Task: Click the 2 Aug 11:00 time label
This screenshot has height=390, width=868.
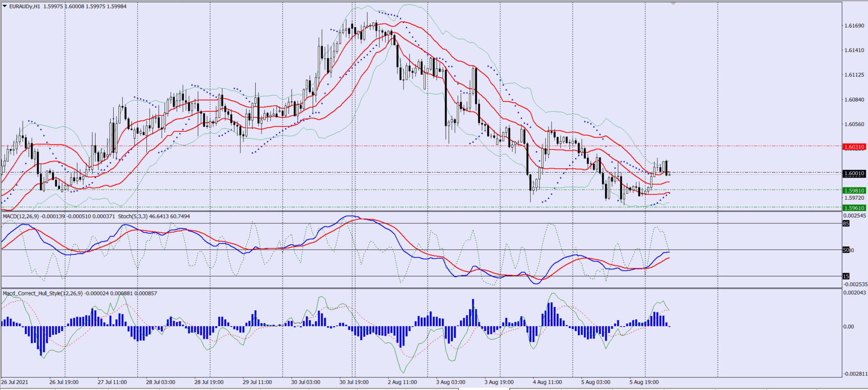Action: click(x=402, y=382)
